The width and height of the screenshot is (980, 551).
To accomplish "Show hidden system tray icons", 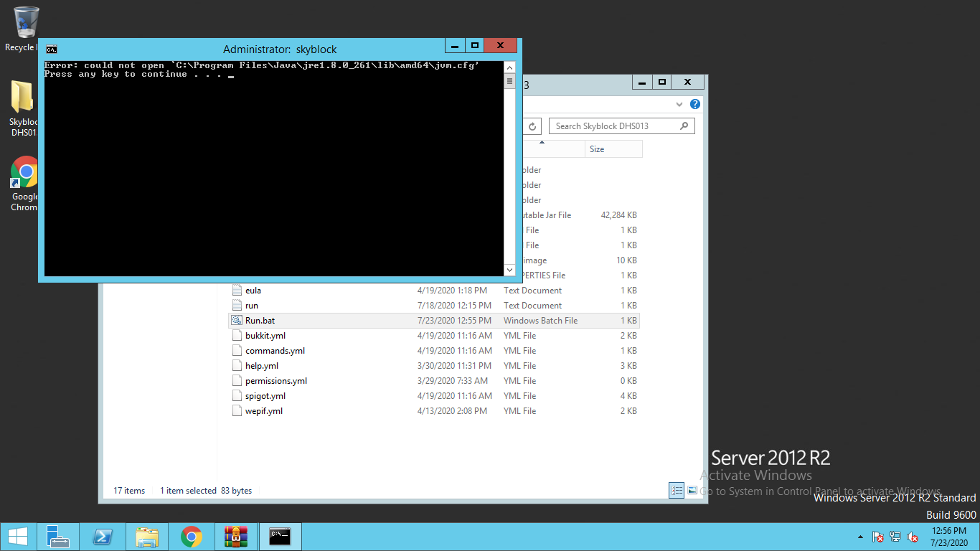I will pyautogui.click(x=860, y=537).
